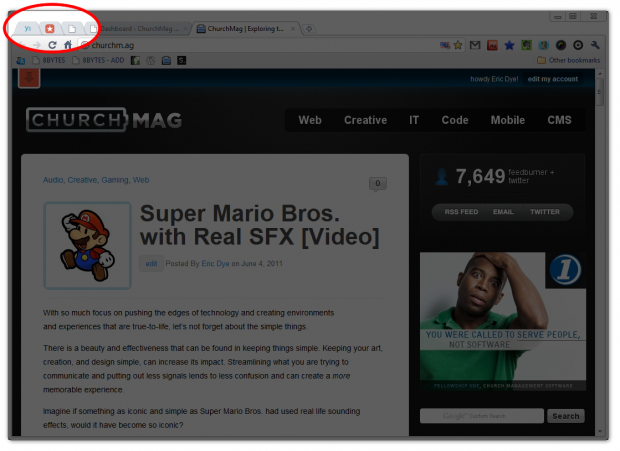Click the page vertical scrollbar thumb
The height and width of the screenshot is (451, 620).
pyautogui.click(x=599, y=92)
